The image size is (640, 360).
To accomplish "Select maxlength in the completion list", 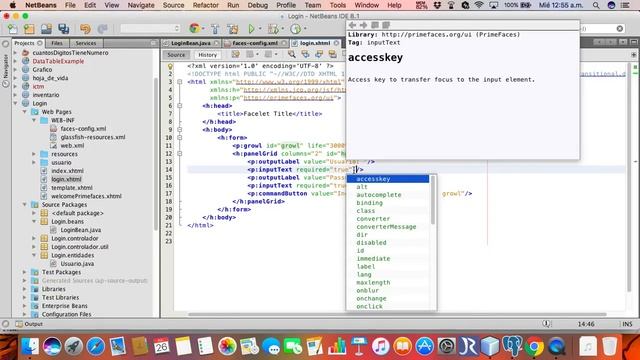I will pyautogui.click(x=388, y=282).
